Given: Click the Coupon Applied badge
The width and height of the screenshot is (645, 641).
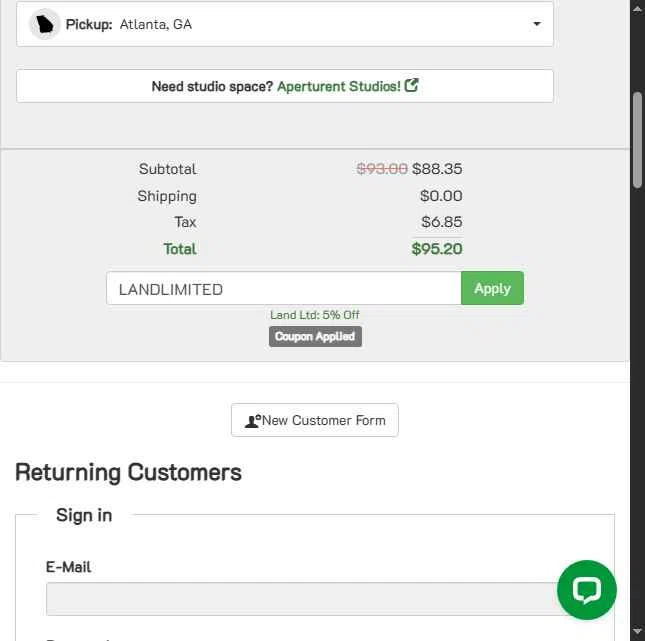Looking at the screenshot, I should pos(315,337).
